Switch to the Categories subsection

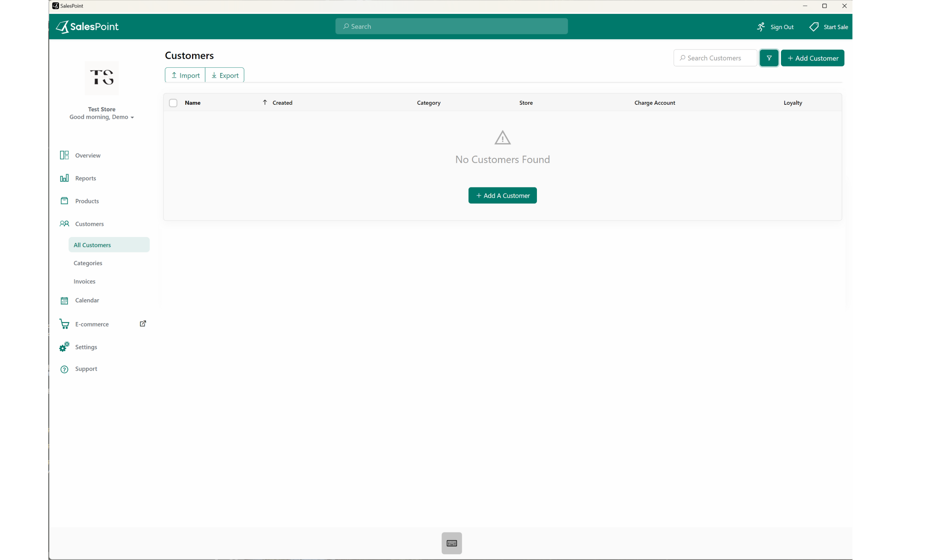click(x=88, y=263)
